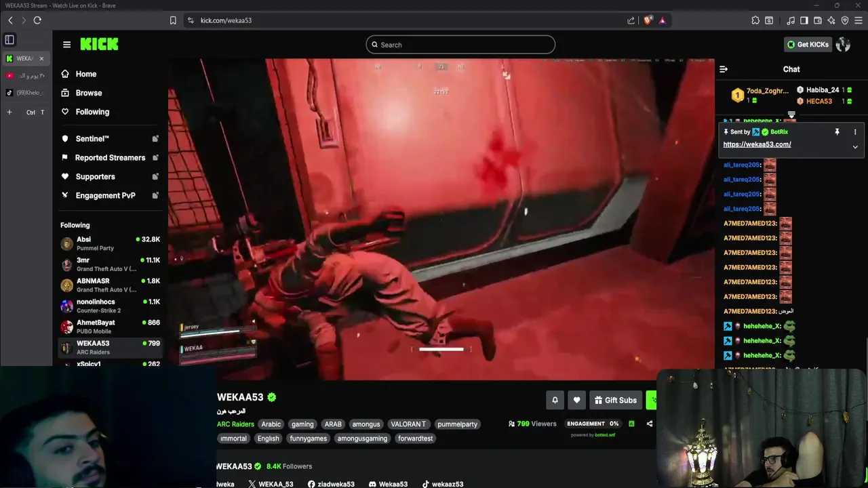Toggle stream notifications bell
The image size is (868, 488).
coord(555,401)
